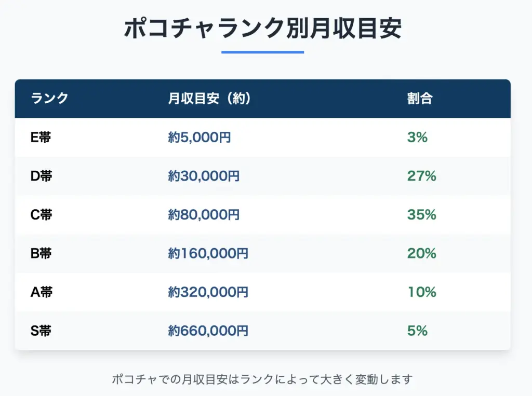The width and height of the screenshot is (532, 396).
Task: Click the 約160,000円 income value
Action: coord(208,253)
